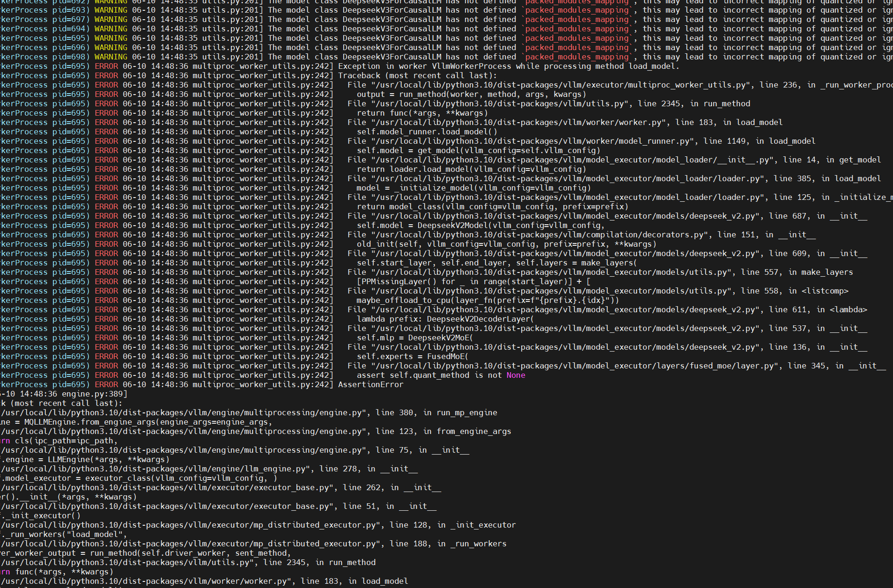Click 'lambda prefix: DeepseekV2DecoderLayer(' line
The width and height of the screenshot is (893, 588).
[x=445, y=319]
